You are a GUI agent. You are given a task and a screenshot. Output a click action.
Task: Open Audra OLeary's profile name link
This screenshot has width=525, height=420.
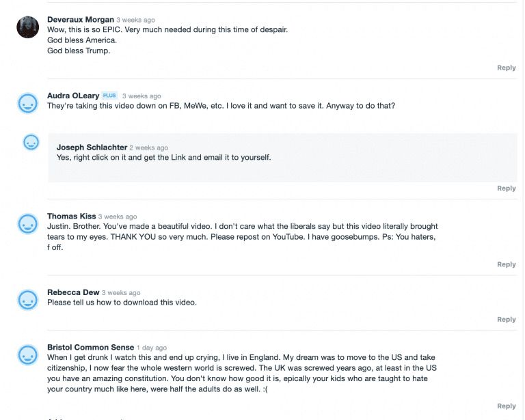click(73, 96)
